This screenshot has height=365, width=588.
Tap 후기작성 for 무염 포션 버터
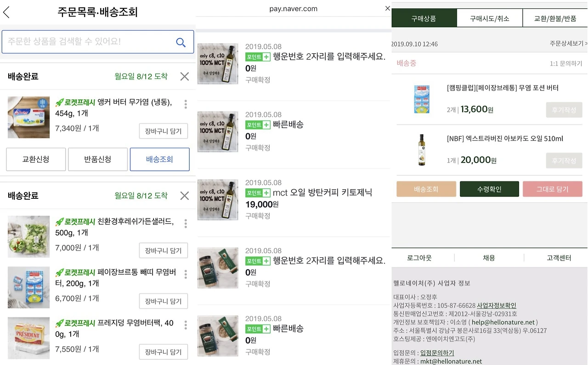pos(564,110)
